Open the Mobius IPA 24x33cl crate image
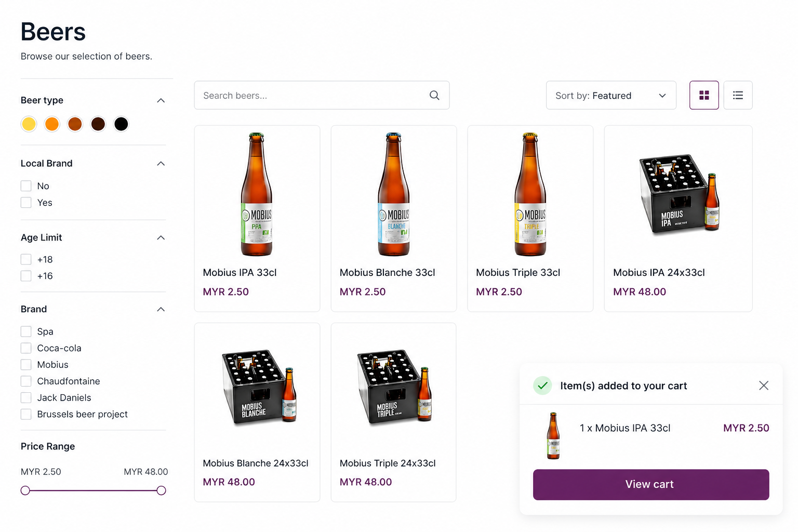Image resolution: width=798 pixels, height=532 pixels. (x=678, y=194)
